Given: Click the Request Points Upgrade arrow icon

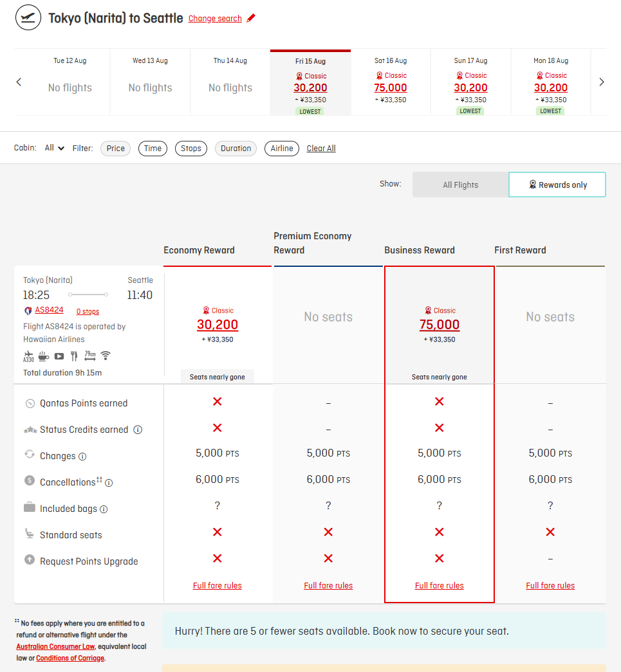Looking at the screenshot, I should (x=30, y=559).
